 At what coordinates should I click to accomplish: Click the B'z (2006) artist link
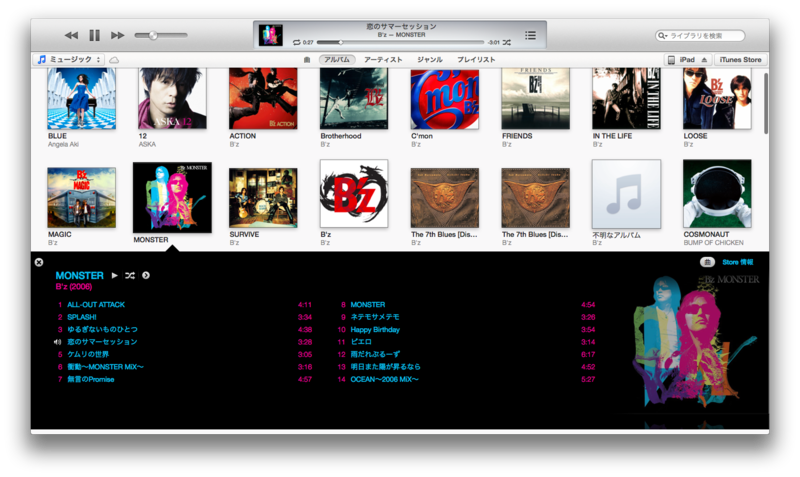tap(74, 287)
